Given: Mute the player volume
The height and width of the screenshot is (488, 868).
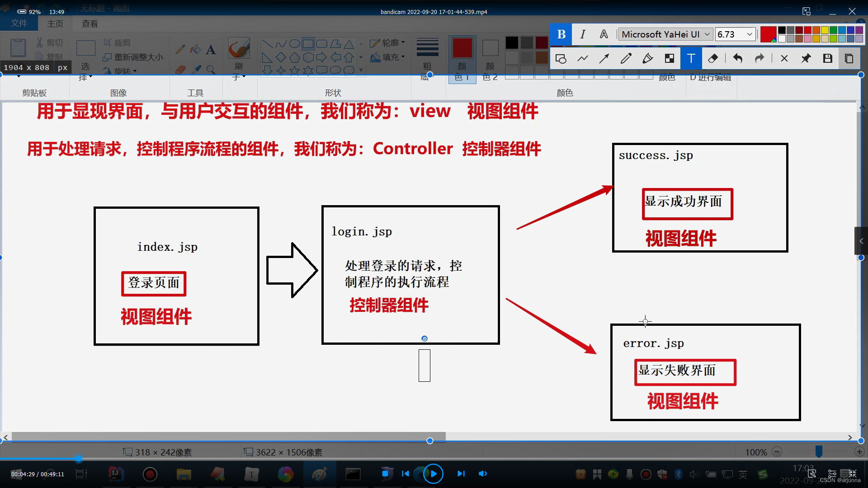Looking at the screenshot, I should [483, 474].
